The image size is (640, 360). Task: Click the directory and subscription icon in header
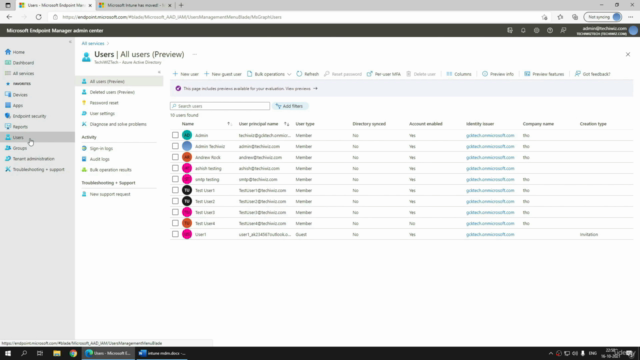(x=510, y=31)
